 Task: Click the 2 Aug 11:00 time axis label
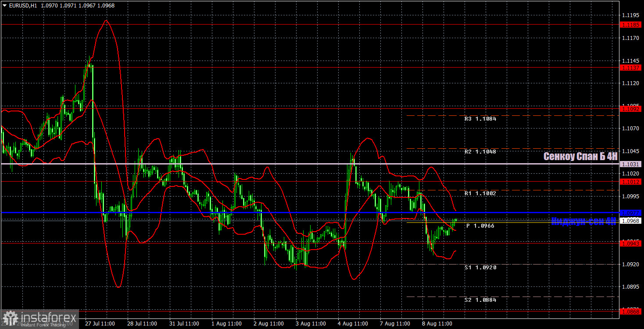coord(268,324)
